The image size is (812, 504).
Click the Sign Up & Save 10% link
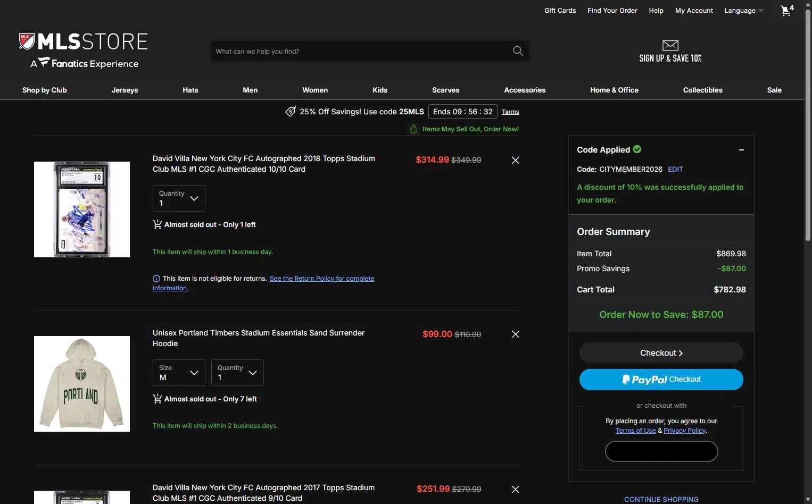click(x=670, y=58)
